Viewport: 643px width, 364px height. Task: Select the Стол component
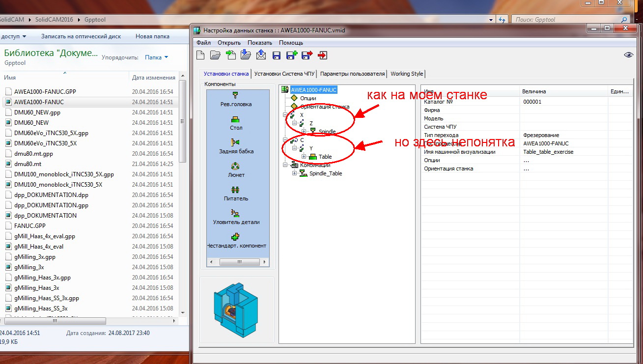[x=235, y=123]
